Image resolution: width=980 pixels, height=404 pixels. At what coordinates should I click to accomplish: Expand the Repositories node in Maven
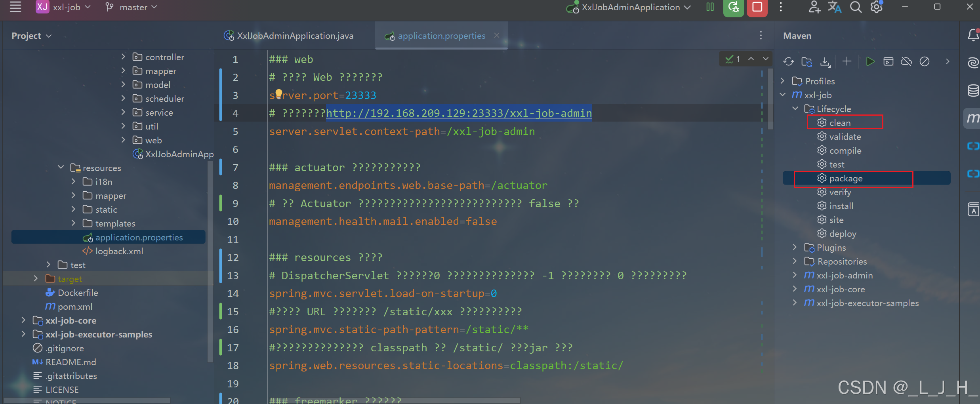coord(795,261)
